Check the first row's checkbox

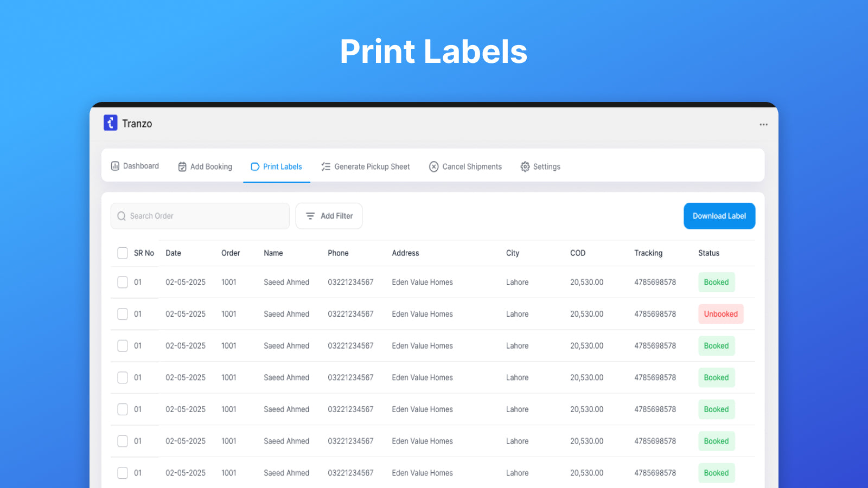(123, 282)
